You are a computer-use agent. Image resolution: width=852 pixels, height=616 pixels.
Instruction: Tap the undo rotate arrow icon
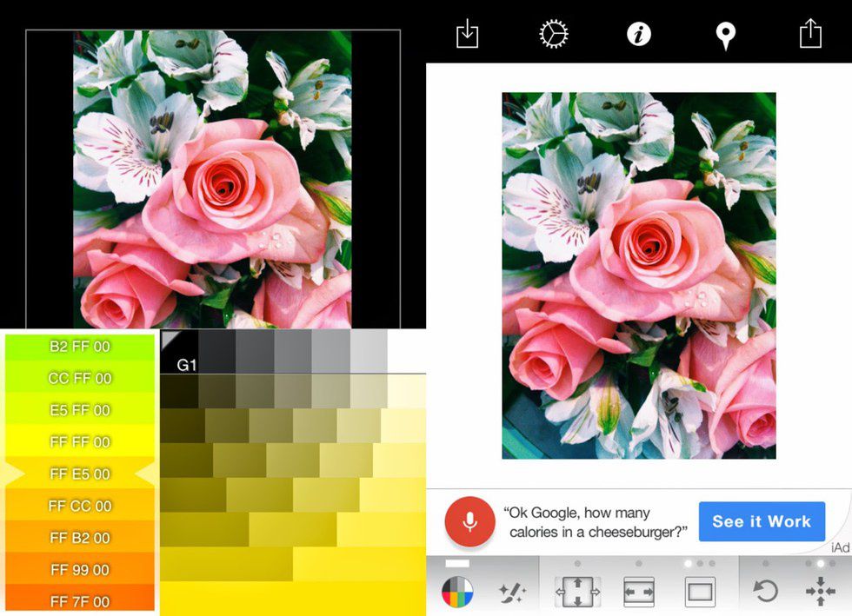click(765, 593)
